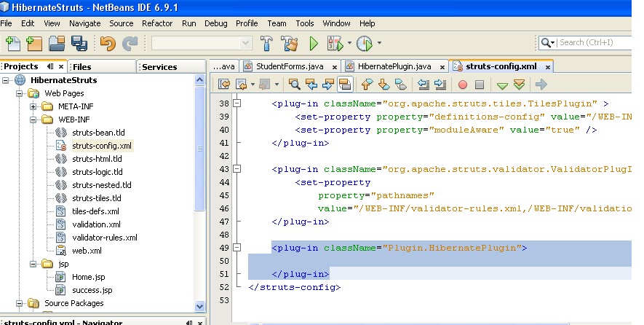Open dropdown beside editor Forward icon
Viewport: 644px width, 325px height.
click(277, 85)
